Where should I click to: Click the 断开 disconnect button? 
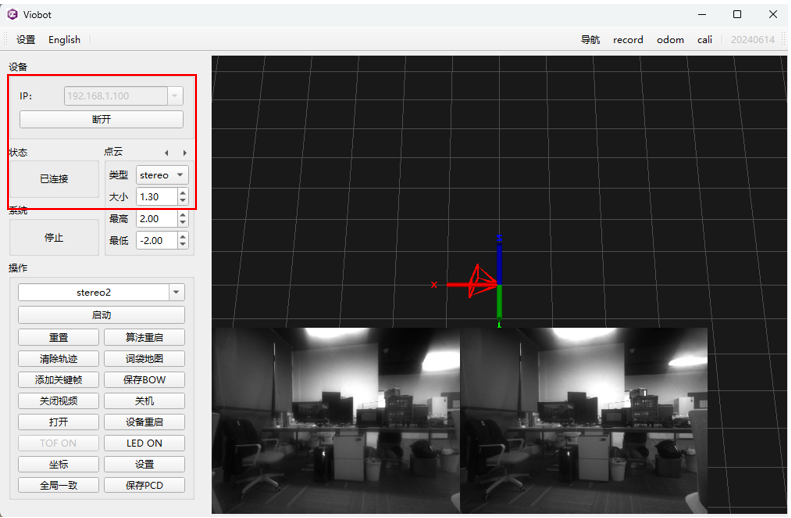(x=101, y=120)
